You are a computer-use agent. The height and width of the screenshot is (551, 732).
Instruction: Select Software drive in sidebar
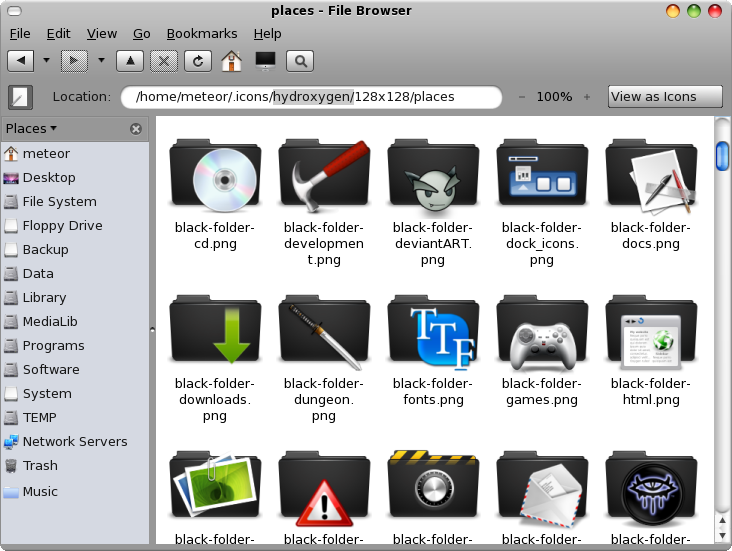tap(75, 369)
